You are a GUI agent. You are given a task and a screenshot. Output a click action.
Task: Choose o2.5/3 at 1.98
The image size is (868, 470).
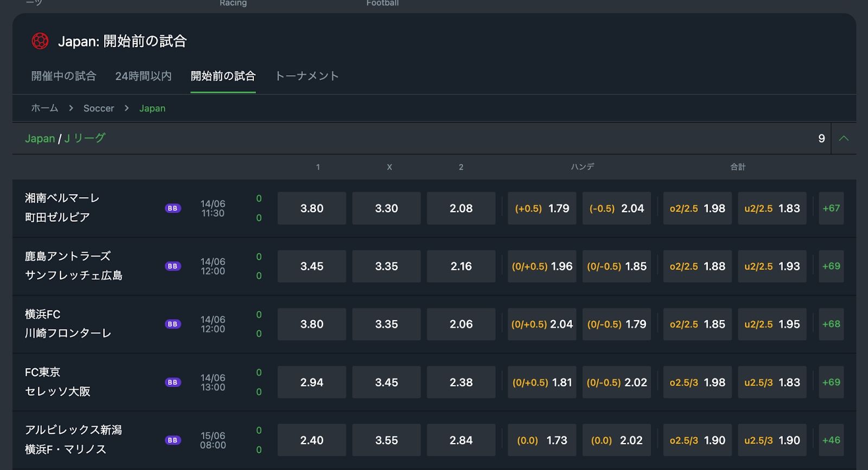tap(698, 382)
